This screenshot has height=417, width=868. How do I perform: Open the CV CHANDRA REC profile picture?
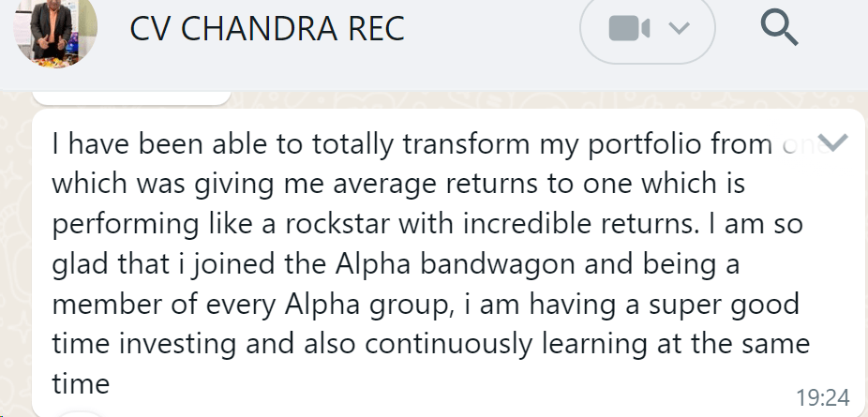55,26
